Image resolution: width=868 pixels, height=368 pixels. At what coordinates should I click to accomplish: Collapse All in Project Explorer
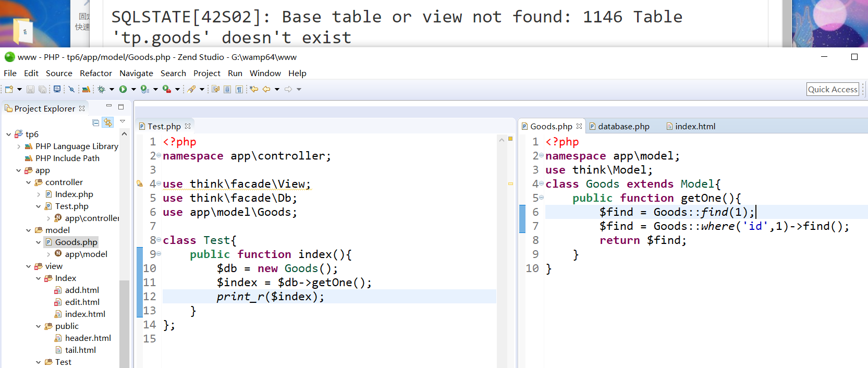point(95,122)
